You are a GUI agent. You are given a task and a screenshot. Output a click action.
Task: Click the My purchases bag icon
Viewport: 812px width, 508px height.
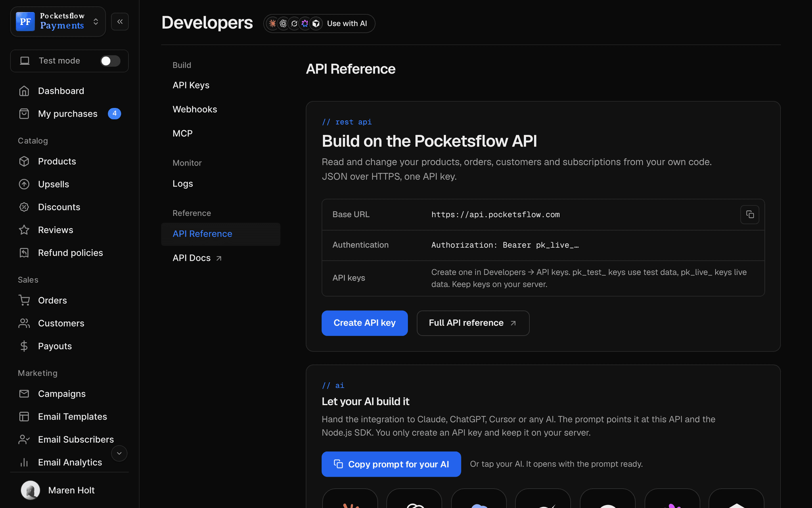(x=24, y=114)
